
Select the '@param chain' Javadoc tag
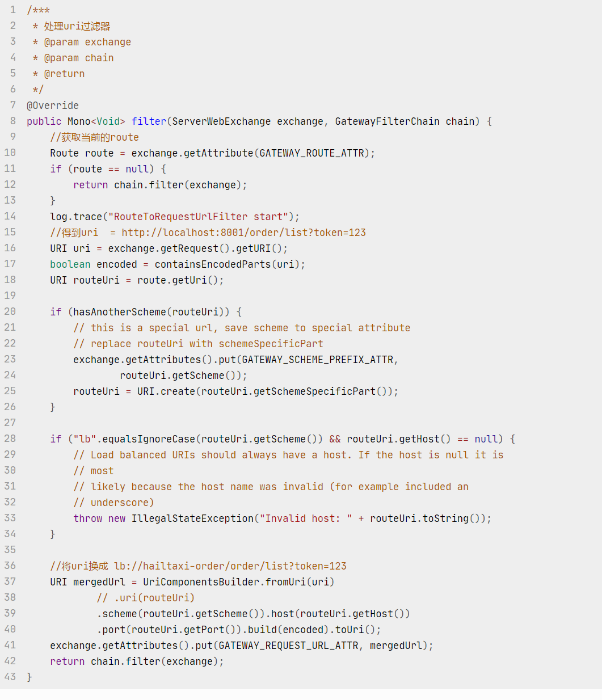coord(79,58)
